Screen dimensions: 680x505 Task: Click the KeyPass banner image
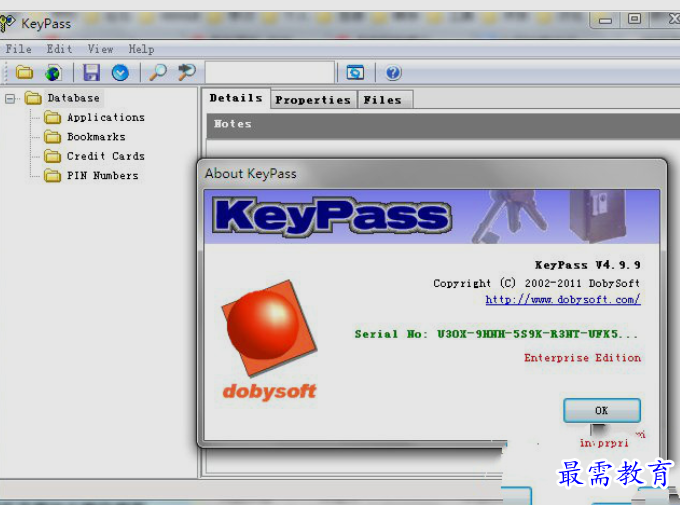pos(432,216)
